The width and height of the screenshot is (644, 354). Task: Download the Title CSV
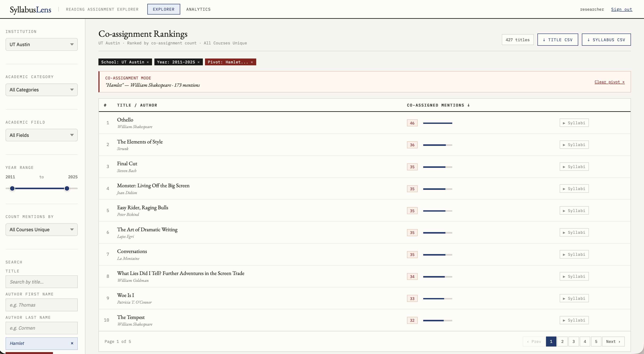[558, 40]
